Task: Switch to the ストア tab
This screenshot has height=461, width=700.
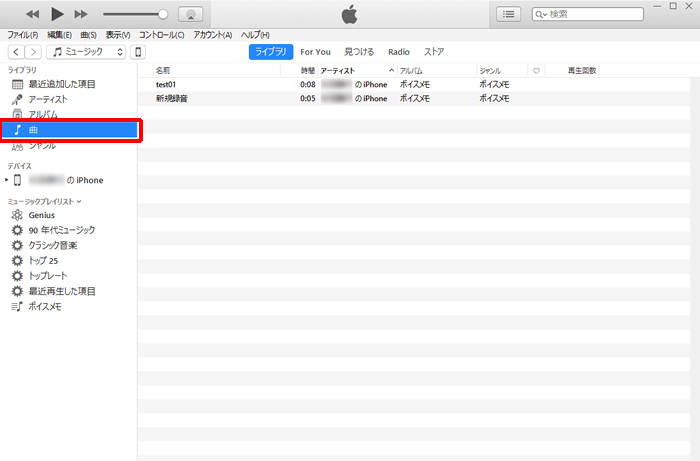Action: click(433, 52)
